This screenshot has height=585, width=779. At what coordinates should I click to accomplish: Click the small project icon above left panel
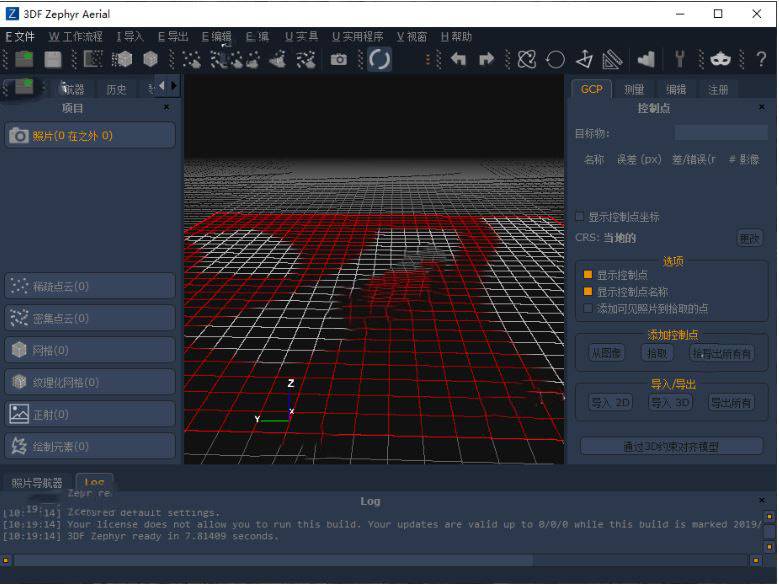(24, 87)
